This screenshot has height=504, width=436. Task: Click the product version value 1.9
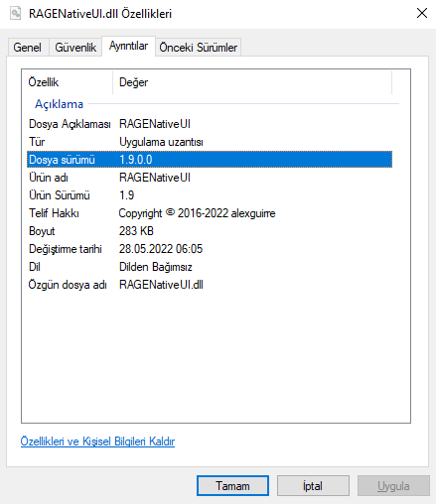tap(127, 195)
